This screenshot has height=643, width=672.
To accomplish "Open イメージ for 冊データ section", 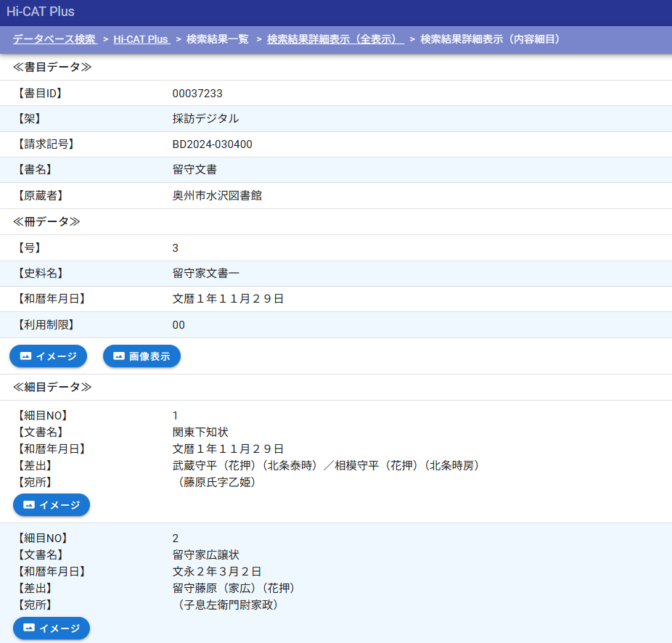I will pos(49,356).
